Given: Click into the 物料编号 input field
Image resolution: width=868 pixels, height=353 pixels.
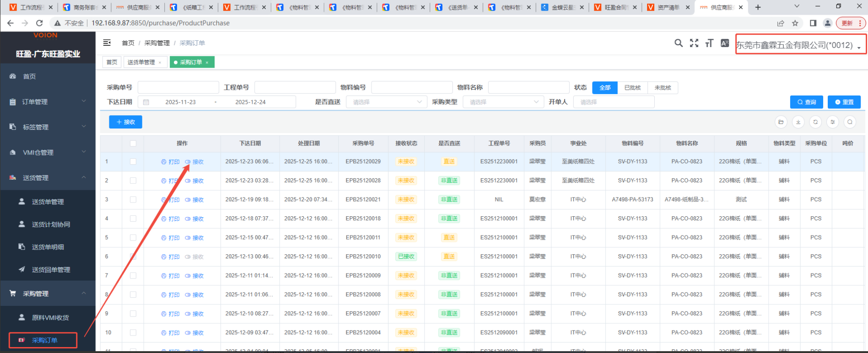Looking at the screenshot, I should click(x=412, y=87).
